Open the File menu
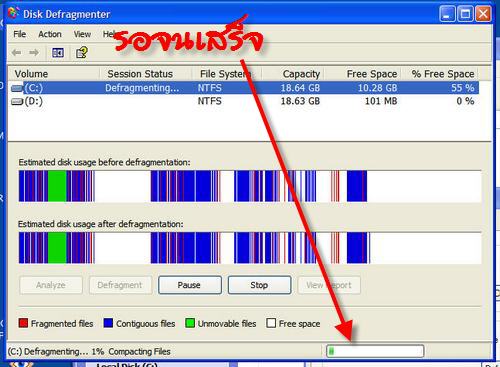Viewport: 500px width, 367px height. 20,34
